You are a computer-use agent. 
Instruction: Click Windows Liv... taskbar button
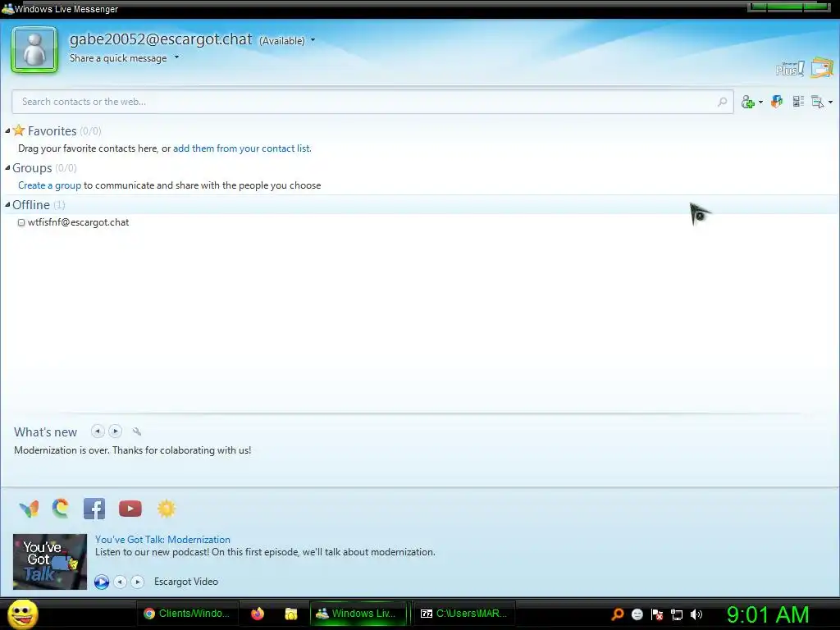[x=358, y=614]
